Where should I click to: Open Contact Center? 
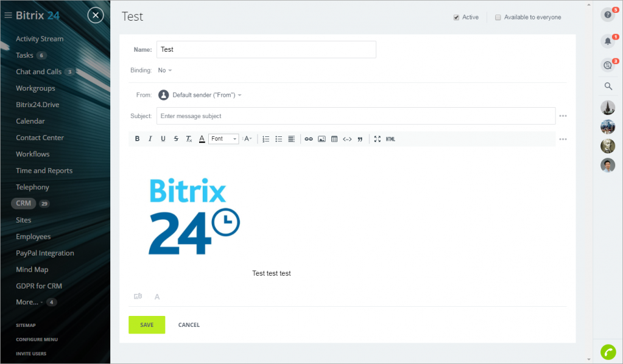pyautogui.click(x=40, y=138)
